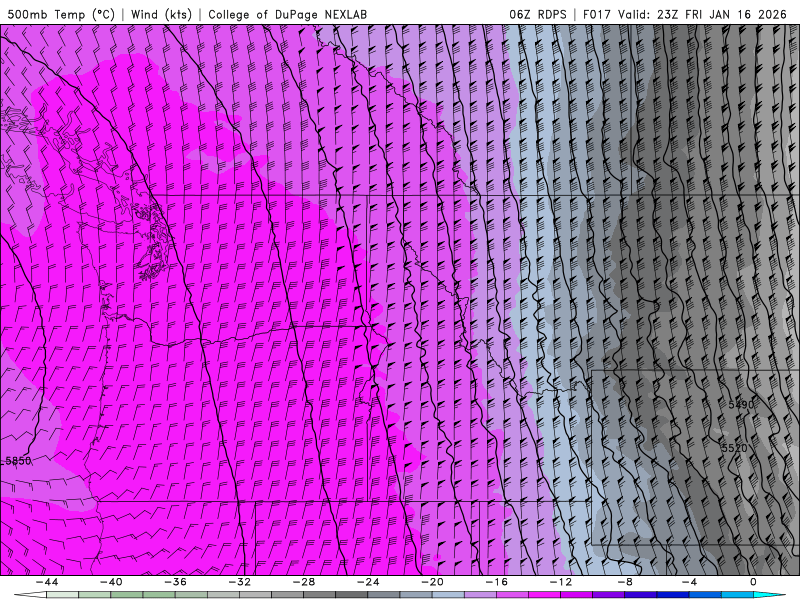Click the '500mb Temp (°C)' title text

click(61, 14)
